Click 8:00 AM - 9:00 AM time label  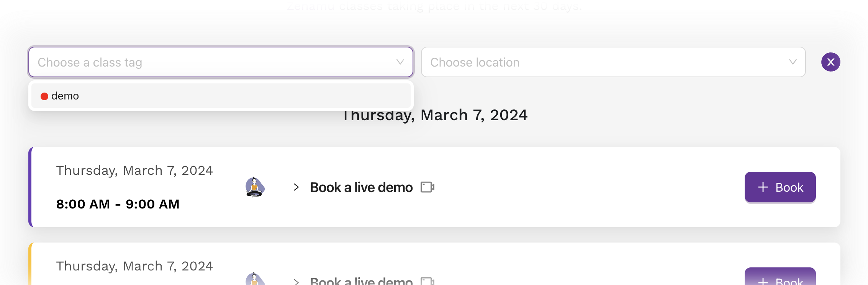pyautogui.click(x=118, y=204)
